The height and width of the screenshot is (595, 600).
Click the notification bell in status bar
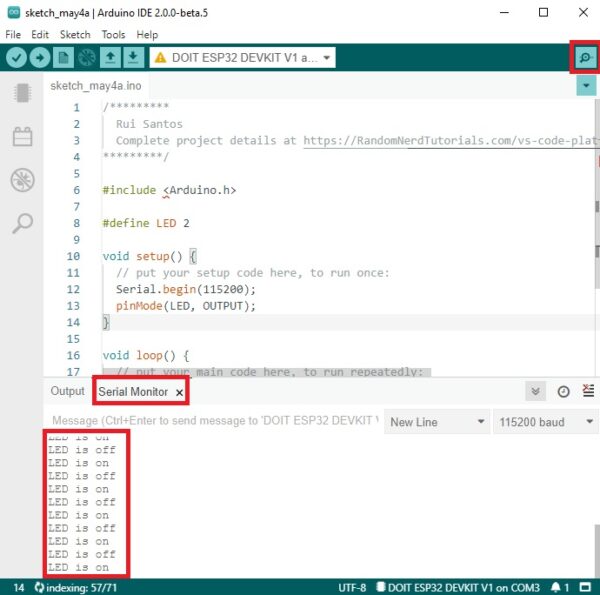(555, 586)
